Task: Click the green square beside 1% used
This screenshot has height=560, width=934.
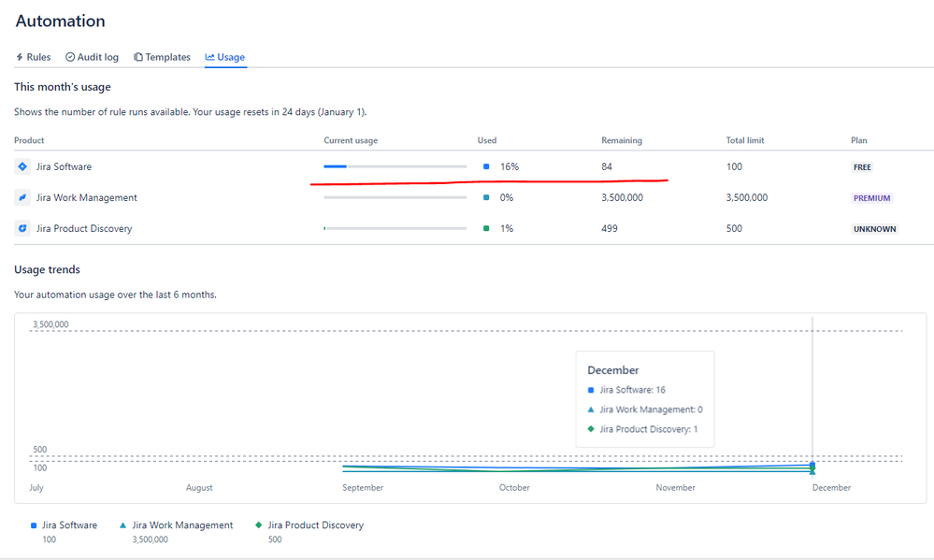Action: pyautogui.click(x=486, y=229)
